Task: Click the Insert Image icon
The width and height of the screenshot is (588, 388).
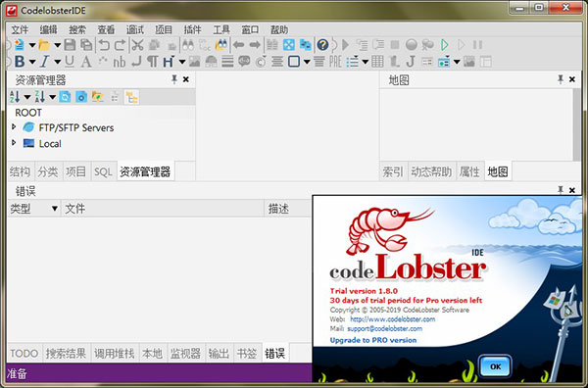Action: click(194, 62)
